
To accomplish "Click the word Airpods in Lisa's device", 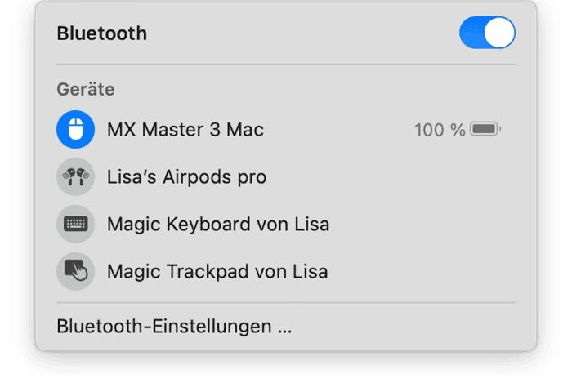I will (197, 177).
